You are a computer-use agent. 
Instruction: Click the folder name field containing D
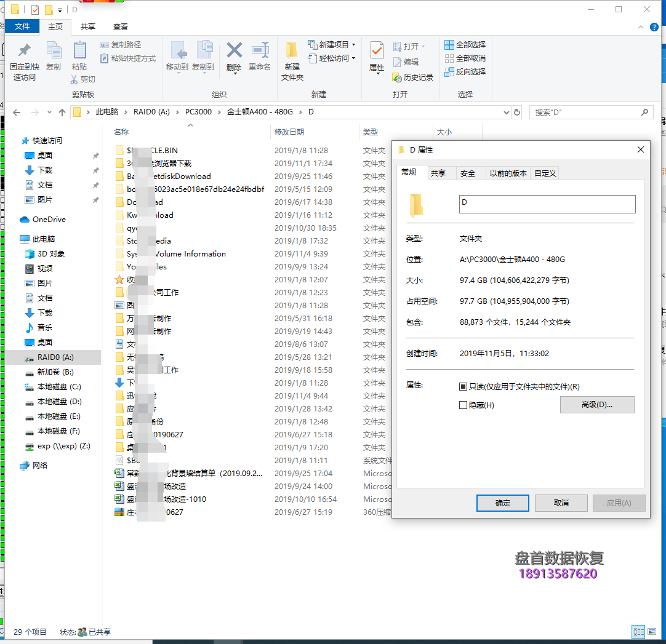(547, 204)
